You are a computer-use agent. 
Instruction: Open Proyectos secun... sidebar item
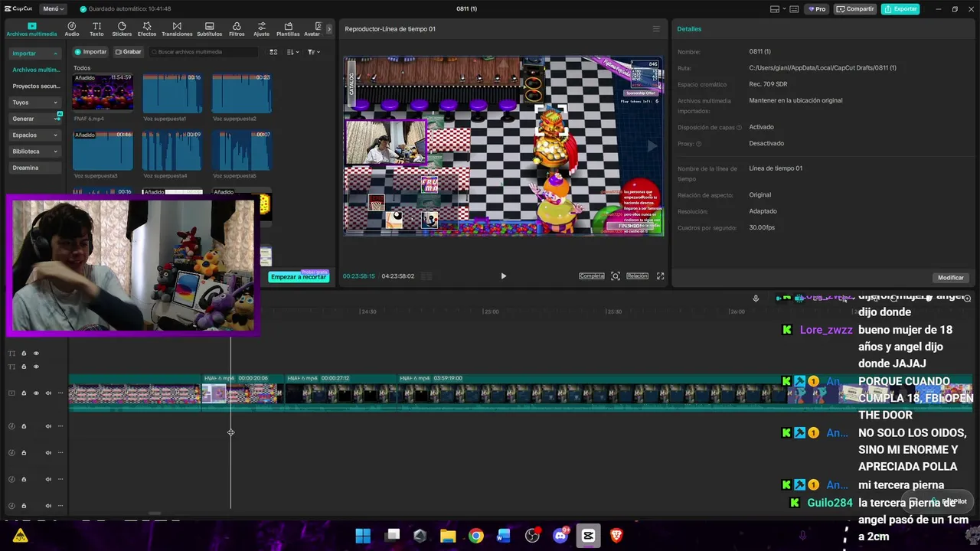coord(35,86)
